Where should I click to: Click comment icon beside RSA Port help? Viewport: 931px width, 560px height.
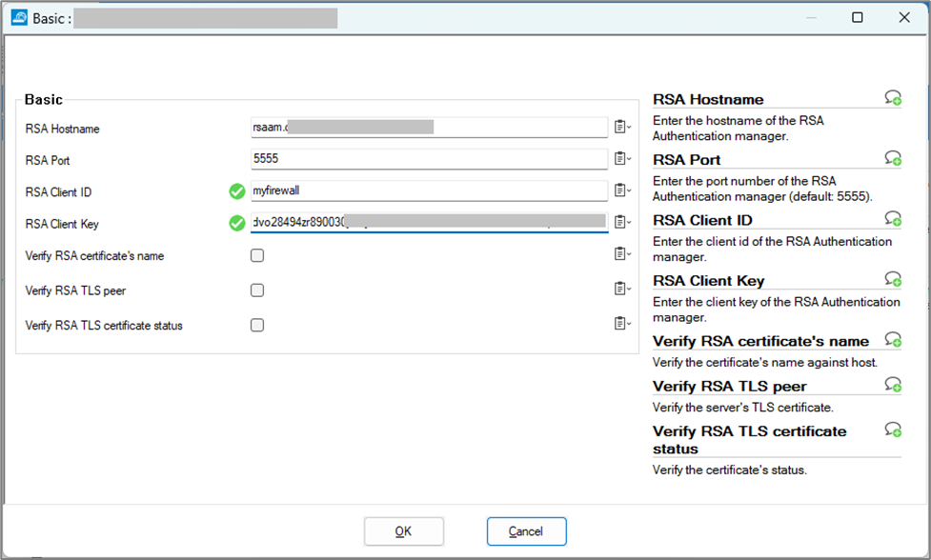point(893,158)
